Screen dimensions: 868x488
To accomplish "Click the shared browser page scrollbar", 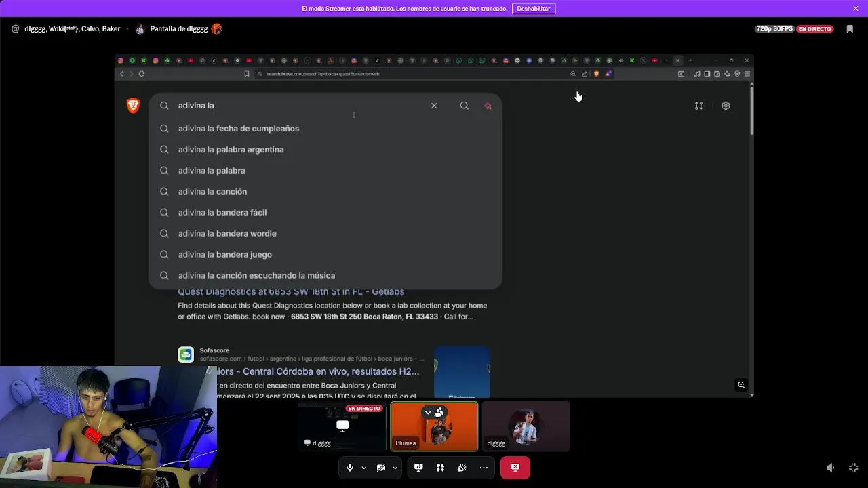I will pyautogui.click(x=751, y=109).
